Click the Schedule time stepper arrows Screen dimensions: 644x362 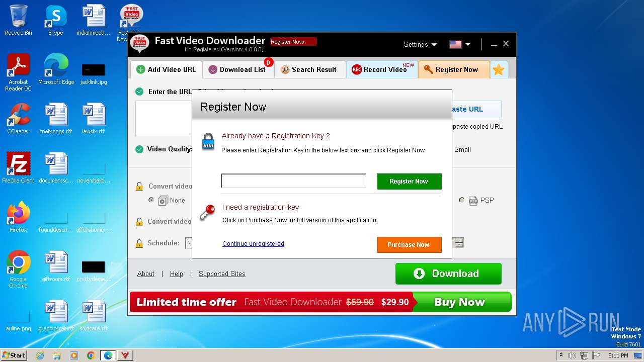point(459,243)
